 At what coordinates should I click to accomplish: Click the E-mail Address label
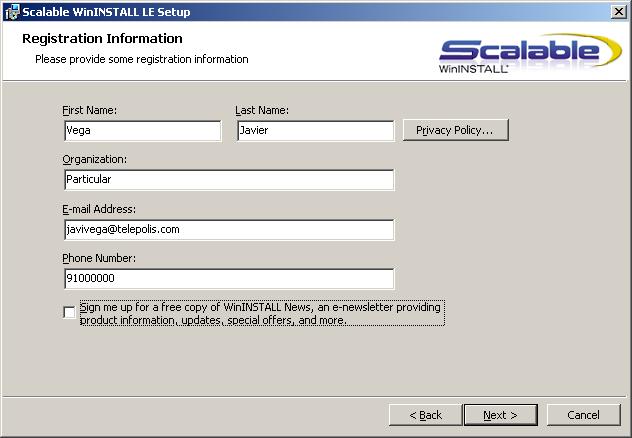[99, 209]
